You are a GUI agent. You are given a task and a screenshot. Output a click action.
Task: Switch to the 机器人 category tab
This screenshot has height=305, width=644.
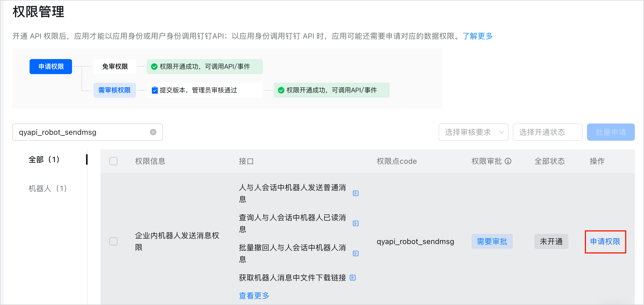(x=47, y=188)
